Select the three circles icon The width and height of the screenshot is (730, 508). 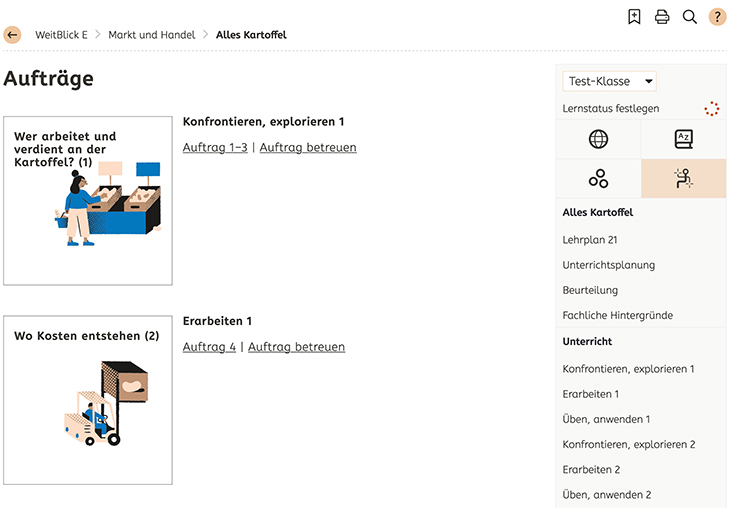(598, 178)
